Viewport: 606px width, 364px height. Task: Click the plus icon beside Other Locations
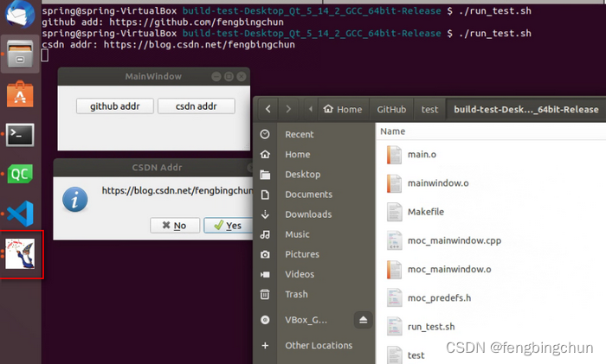(265, 346)
